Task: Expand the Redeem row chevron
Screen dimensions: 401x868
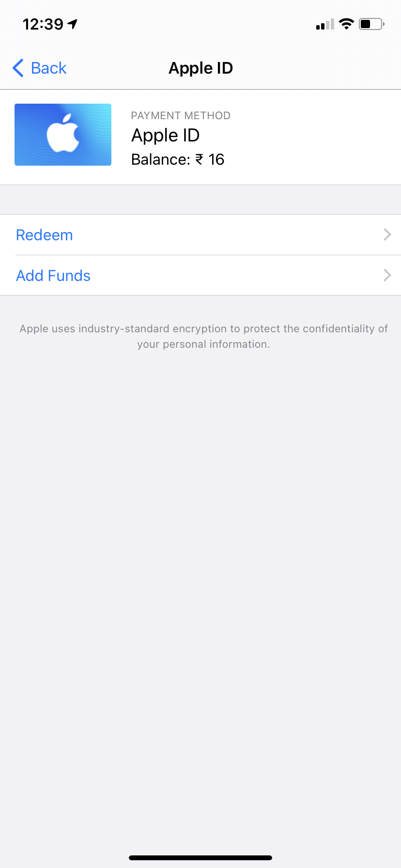Action: [x=387, y=235]
